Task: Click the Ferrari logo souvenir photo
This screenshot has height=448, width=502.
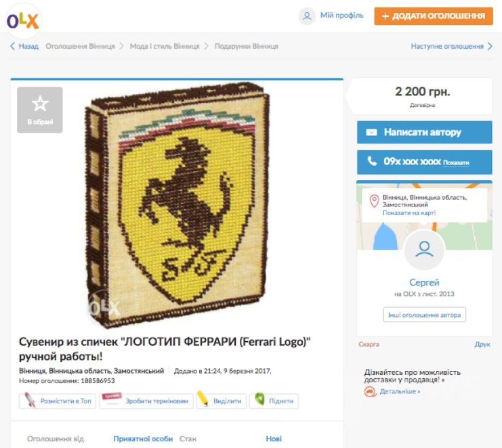Action: tap(177, 204)
